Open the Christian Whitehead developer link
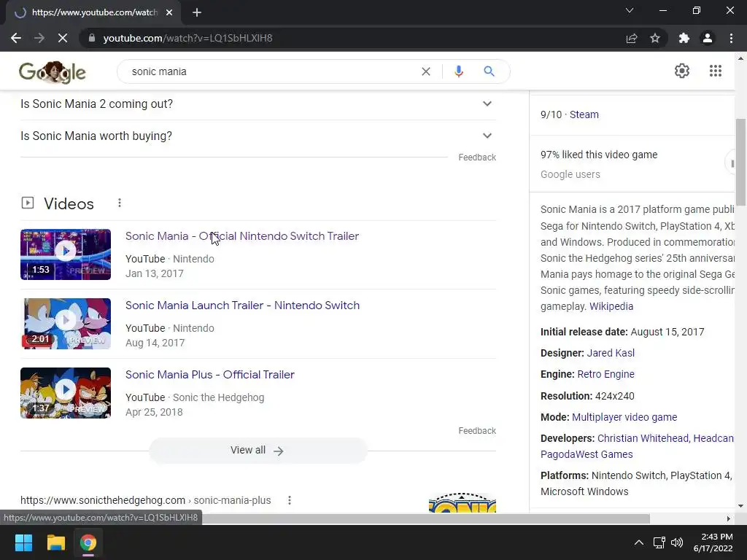Image resolution: width=747 pixels, height=560 pixels. [x=643, y=438]
